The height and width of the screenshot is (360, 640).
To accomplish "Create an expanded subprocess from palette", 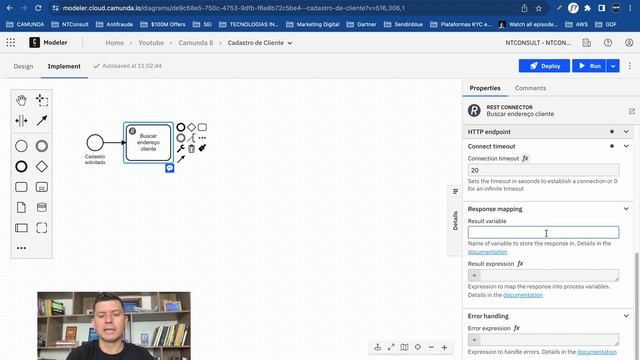I will pyautogui.click(x=42, y=187).
